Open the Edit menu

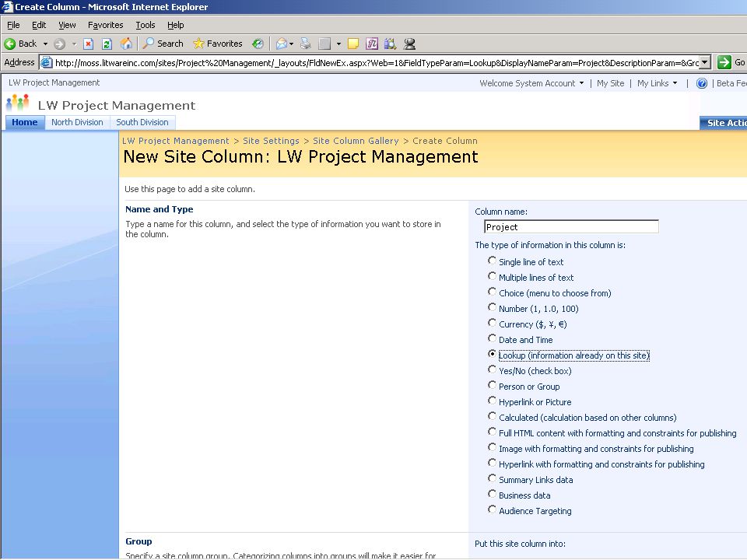pyautogui.click(x=39, y=25)
